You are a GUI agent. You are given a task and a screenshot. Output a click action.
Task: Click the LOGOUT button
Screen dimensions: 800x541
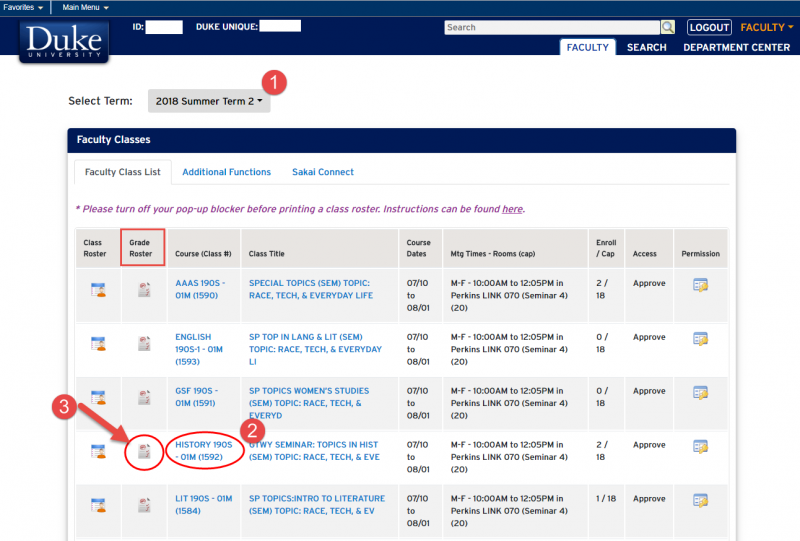pyautogui.click(x=709, y=27)
